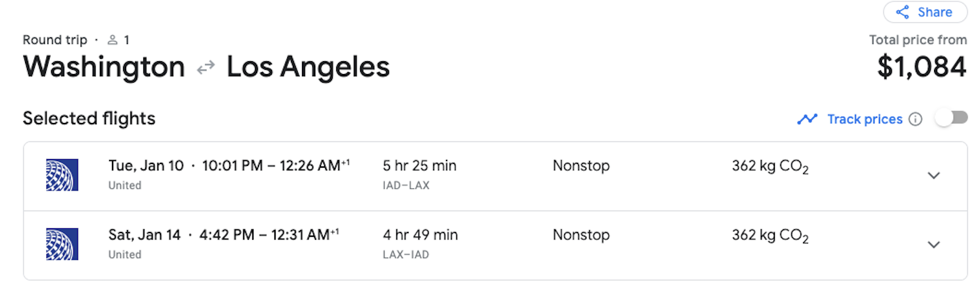Click the Selected flights heading
This screenshot has width=980, height=287.
tap(89, 118)
